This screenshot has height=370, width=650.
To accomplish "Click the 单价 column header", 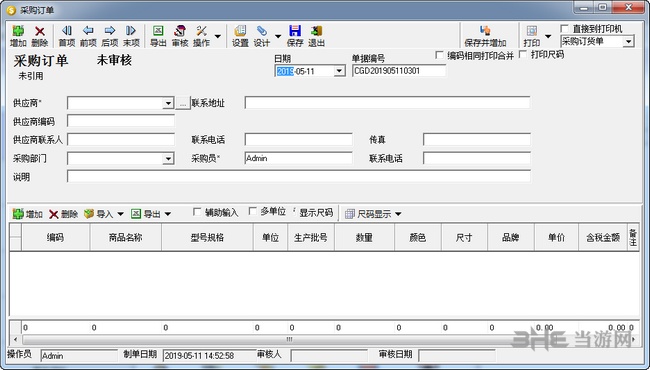I will point(556,237).
